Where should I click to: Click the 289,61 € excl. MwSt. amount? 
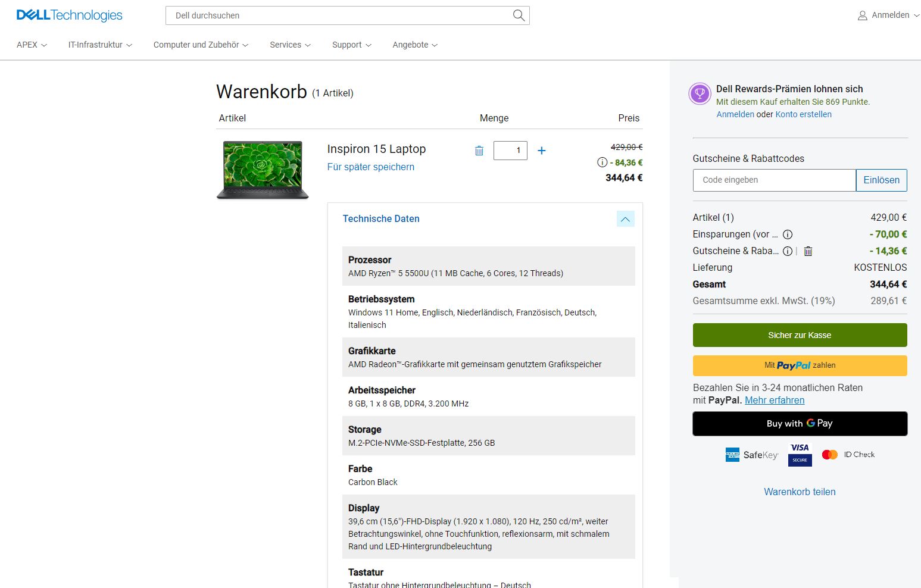tap(889, 301)
